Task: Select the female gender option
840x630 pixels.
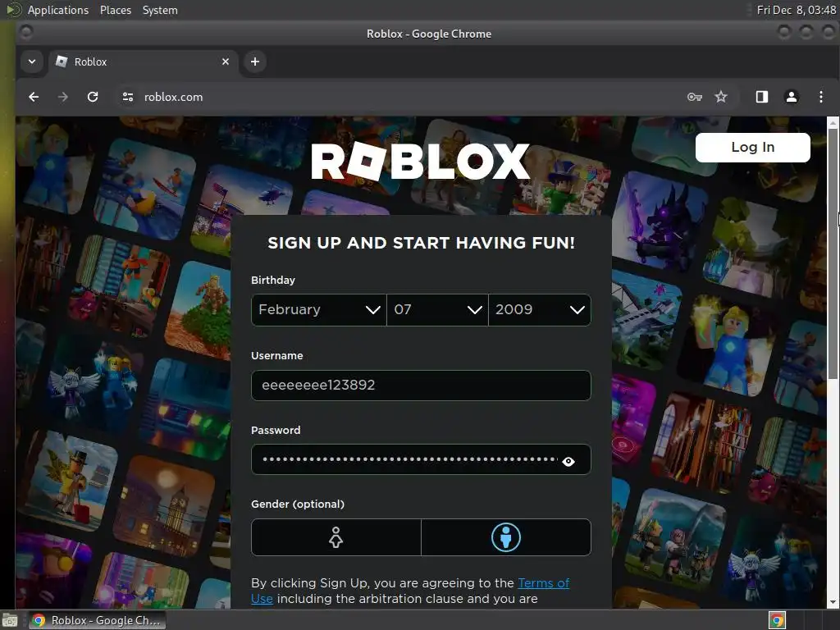Action: click(336, 537)
